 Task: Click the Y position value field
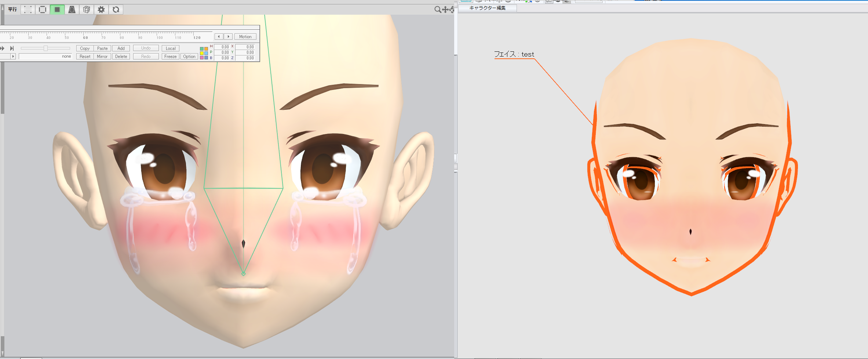coord(245,52)
